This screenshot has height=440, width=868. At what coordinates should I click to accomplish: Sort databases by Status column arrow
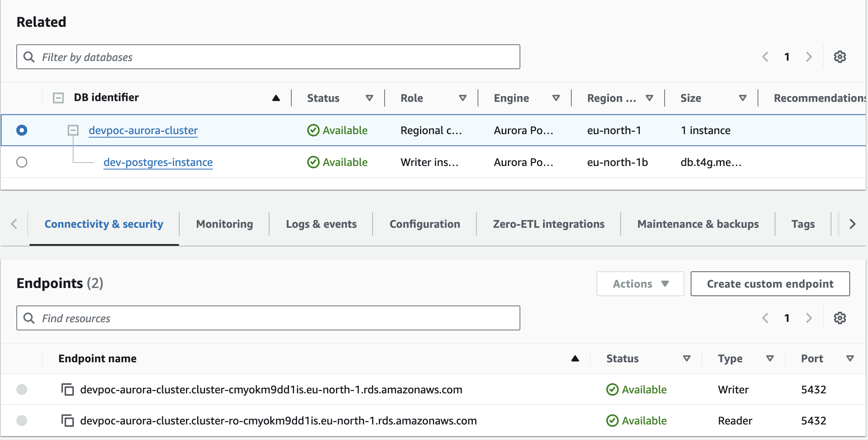pyautogui.click(x=369, y=98)
